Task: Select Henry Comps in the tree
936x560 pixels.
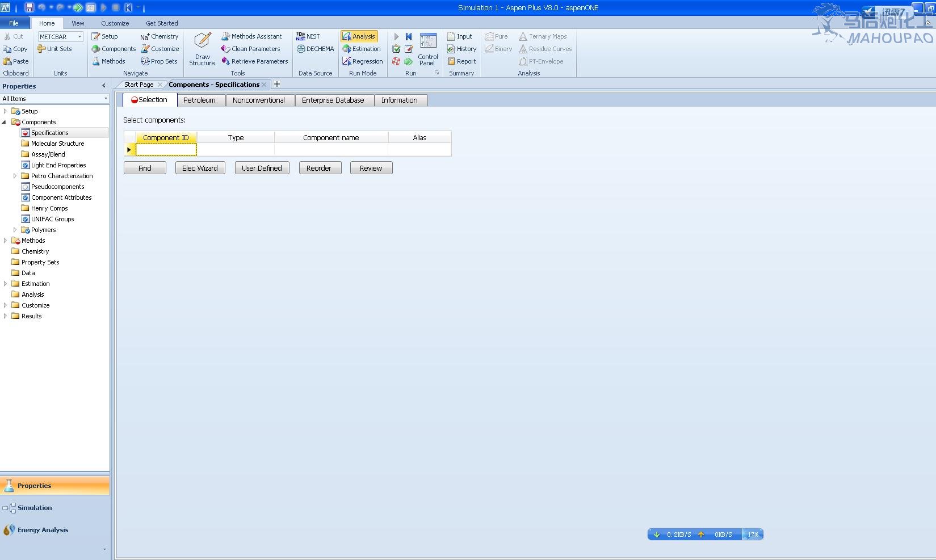Action: (x=49, y=208)
